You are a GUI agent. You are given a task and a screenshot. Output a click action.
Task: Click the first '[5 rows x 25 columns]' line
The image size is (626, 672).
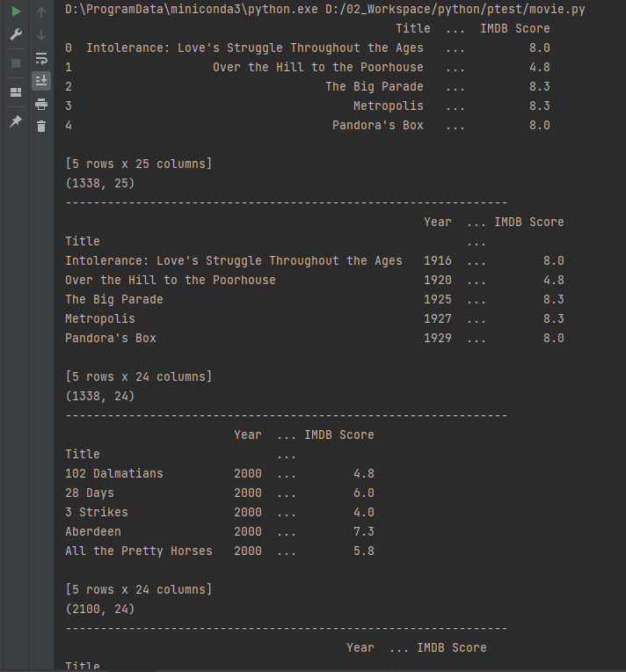coord(138,164)
